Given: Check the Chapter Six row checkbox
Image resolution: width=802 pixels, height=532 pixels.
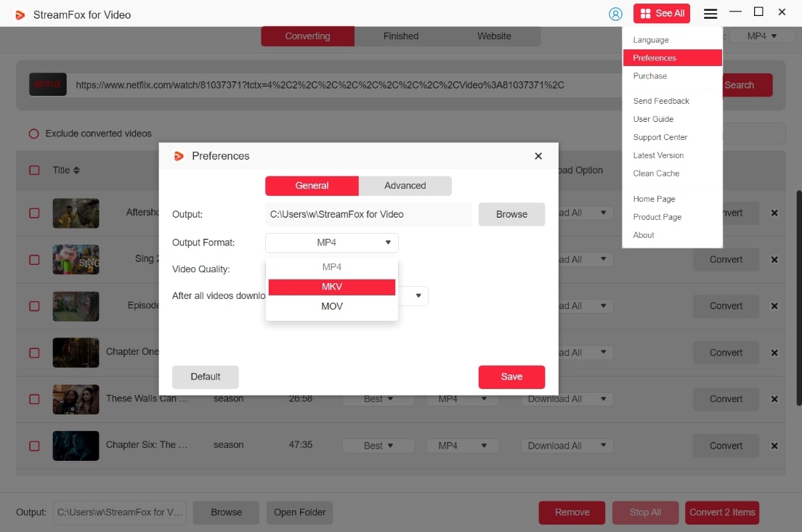Looking at the screenshot, I should tap(34, 446).
